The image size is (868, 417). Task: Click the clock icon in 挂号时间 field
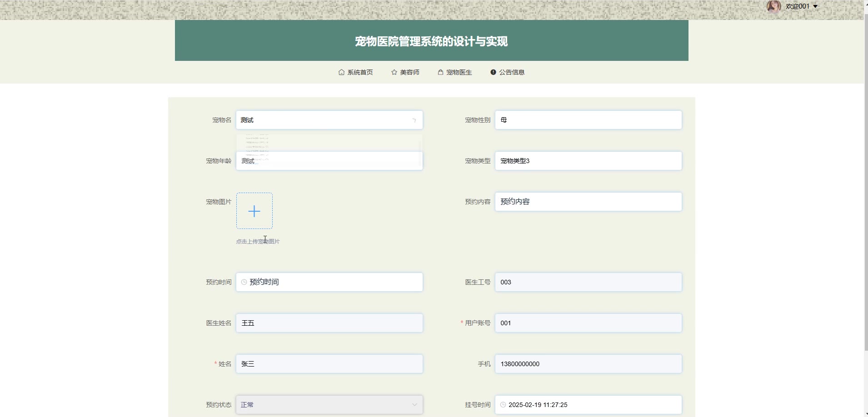point(503,405)
